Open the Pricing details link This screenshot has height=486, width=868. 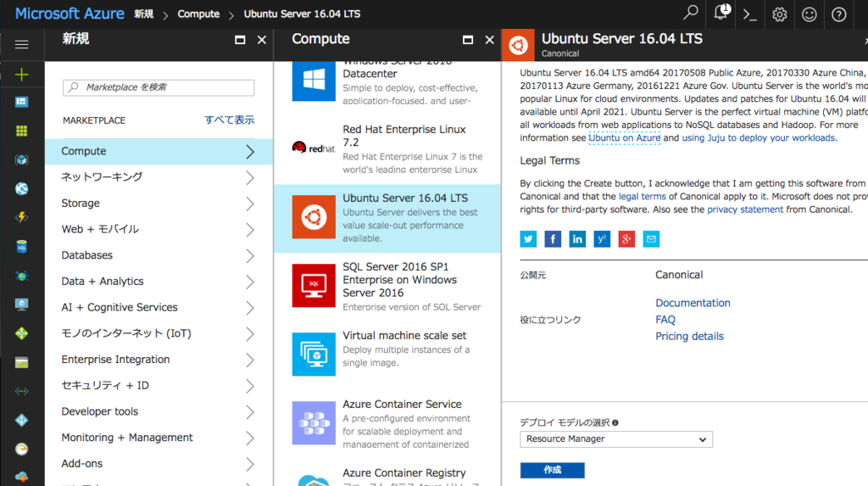pos(689,337)
